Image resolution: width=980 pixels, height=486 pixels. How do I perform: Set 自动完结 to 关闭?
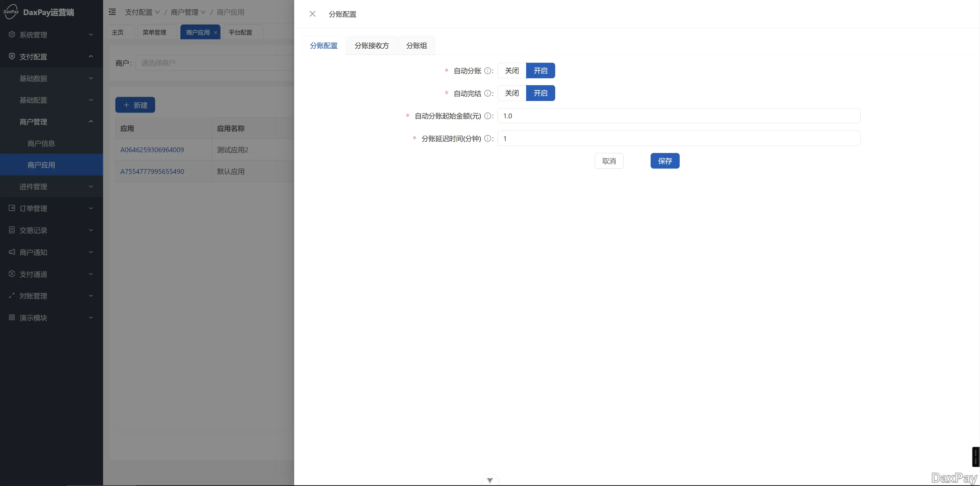[511, 93]
